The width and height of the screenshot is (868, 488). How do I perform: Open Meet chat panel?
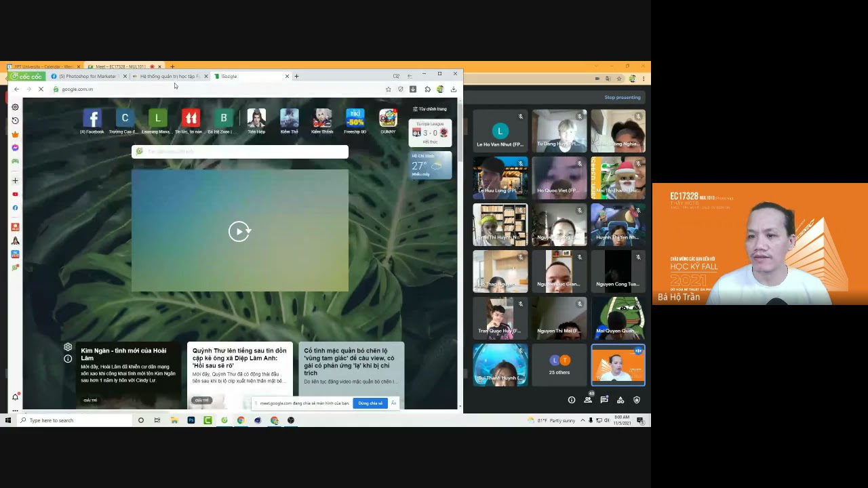[x=604, y=400]
